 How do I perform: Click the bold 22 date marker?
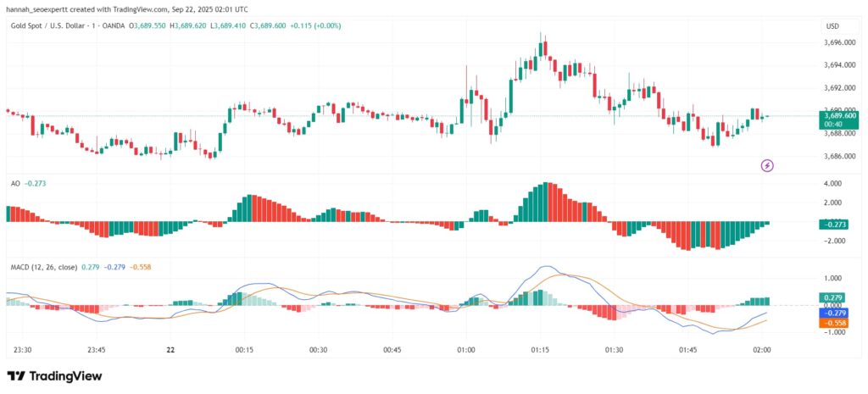[170, 350]
